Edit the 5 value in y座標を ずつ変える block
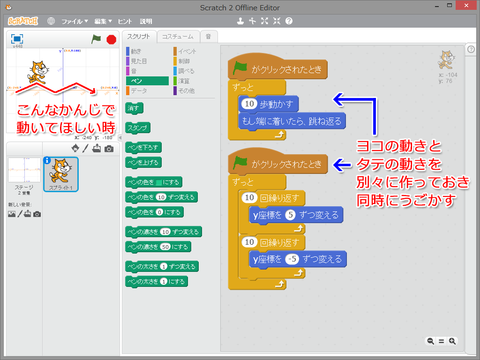480x360 pixels. pyautogui.click(x=290, y=215)
